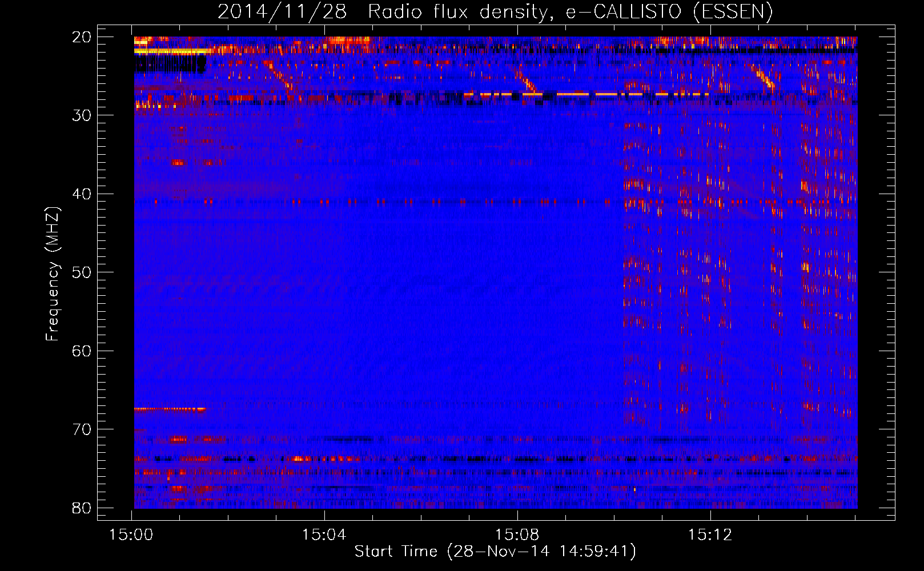
Task: Click the "Start Time (28-Nov-14 14:59:41)" label
Action: [x=495, y=552]
